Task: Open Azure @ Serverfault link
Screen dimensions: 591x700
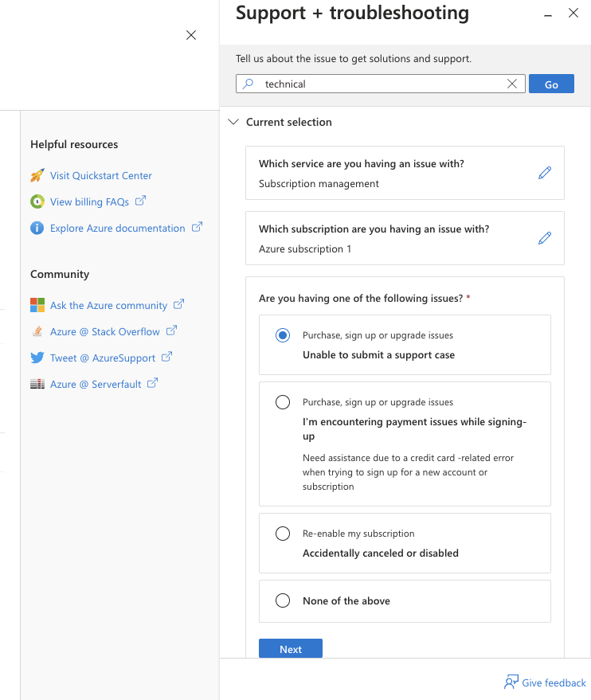Action: [x=96, y=385]
